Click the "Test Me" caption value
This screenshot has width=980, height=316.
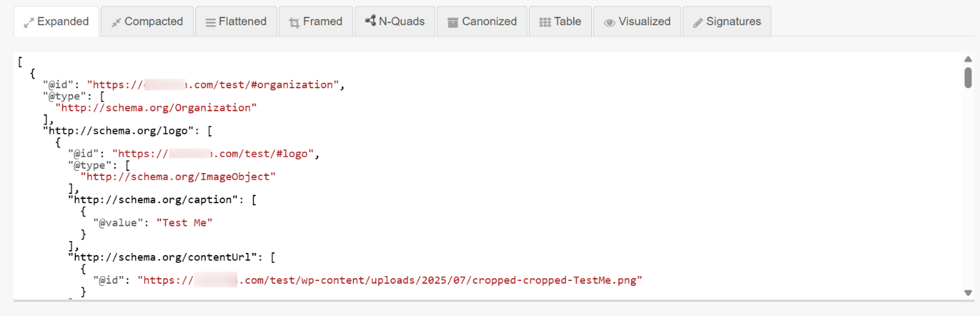pyautogui.click(x=184, y=223)
